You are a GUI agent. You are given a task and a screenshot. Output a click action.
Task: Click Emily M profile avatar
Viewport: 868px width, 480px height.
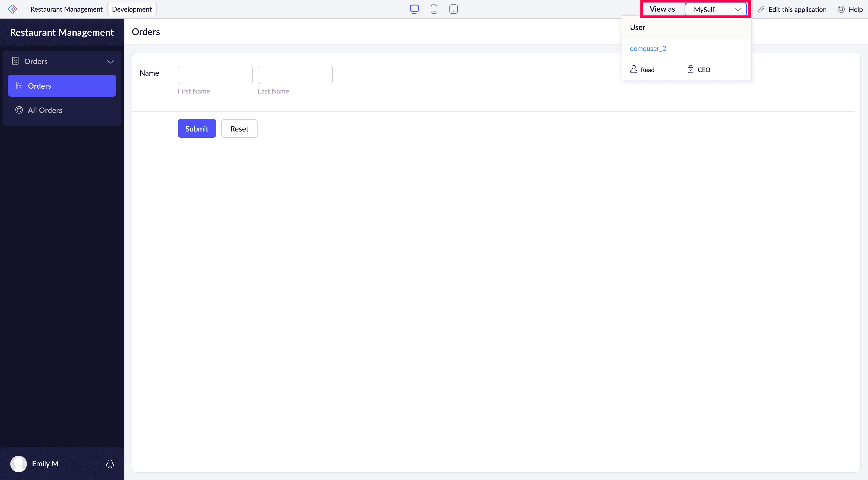click(x=19, y=463)
